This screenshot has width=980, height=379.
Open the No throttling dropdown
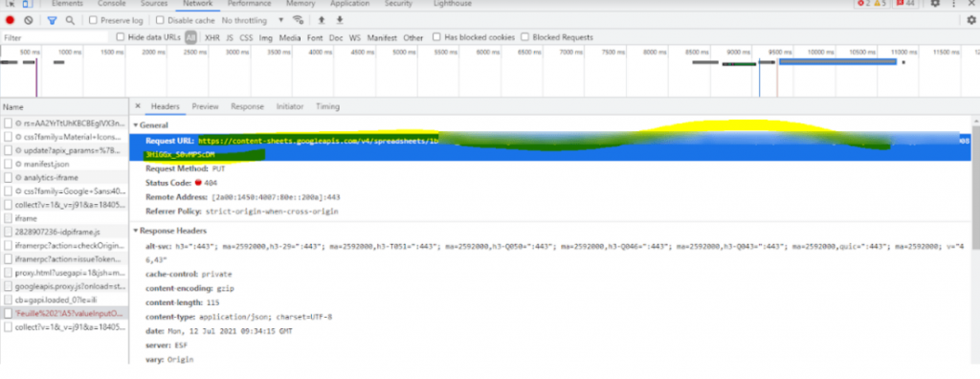(x=253, y=20)
